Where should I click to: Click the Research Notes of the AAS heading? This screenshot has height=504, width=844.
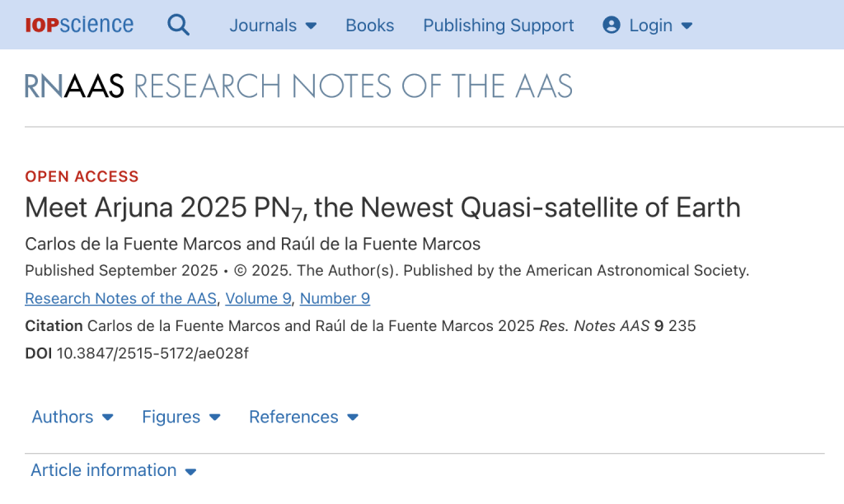[353, 86]
